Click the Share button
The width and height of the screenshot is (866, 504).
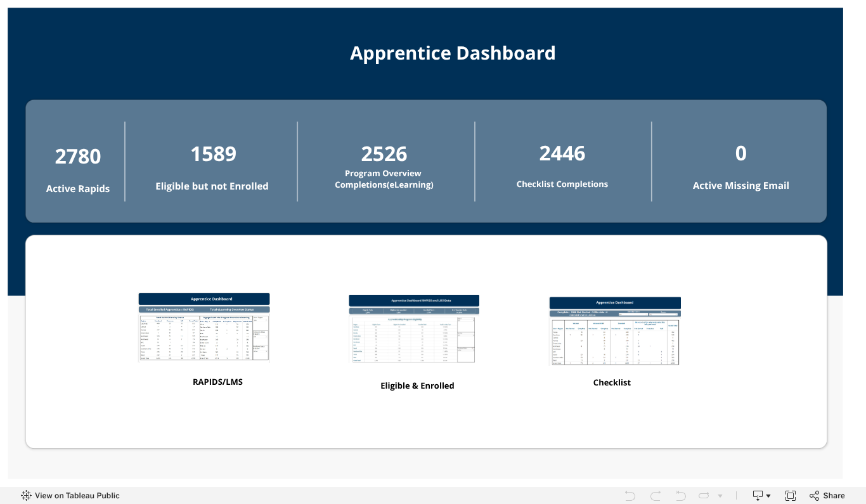827,496
